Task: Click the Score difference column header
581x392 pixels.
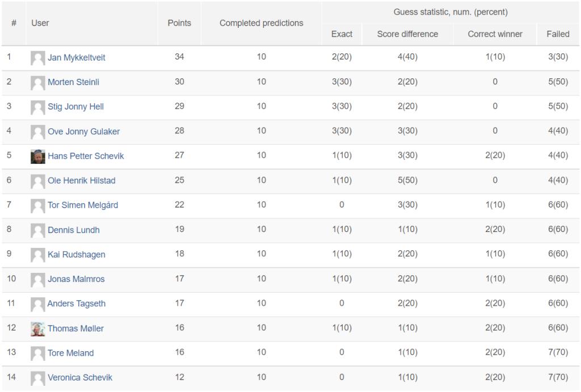Action: 407,34
